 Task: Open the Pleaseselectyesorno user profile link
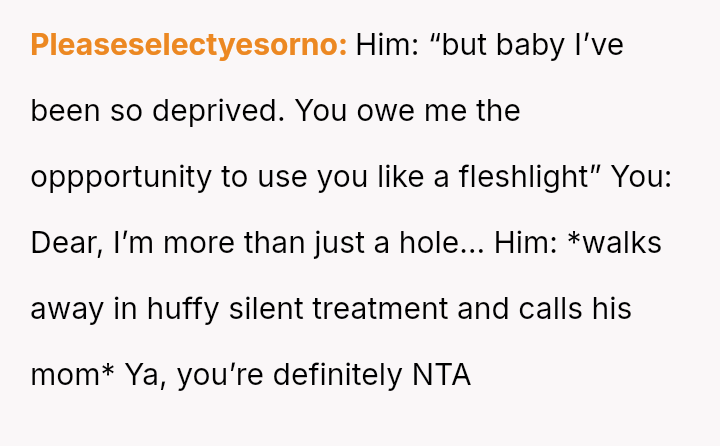(189, 45)
